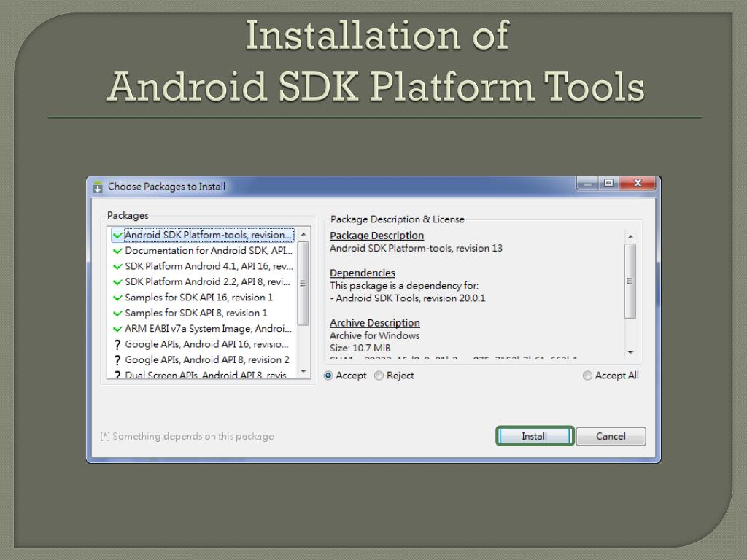Click description pane scroll up arrow
This screenshot has width=747, height=560.
click(630, 237)
